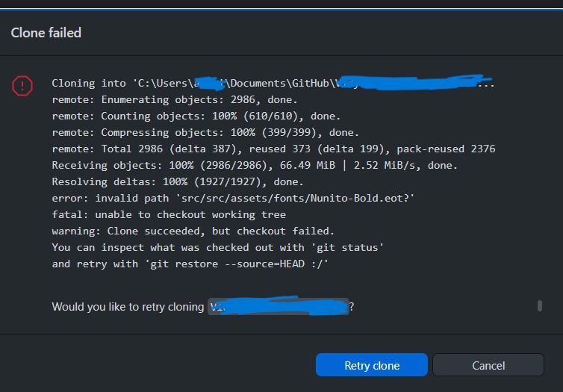The image size is (563, 392).
Task: Click 'Would you like to retry cloning' text
Action: coord(128,307)
